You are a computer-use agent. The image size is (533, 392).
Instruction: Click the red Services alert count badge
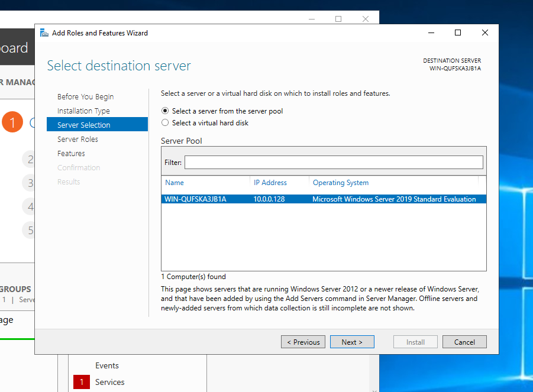82,382
